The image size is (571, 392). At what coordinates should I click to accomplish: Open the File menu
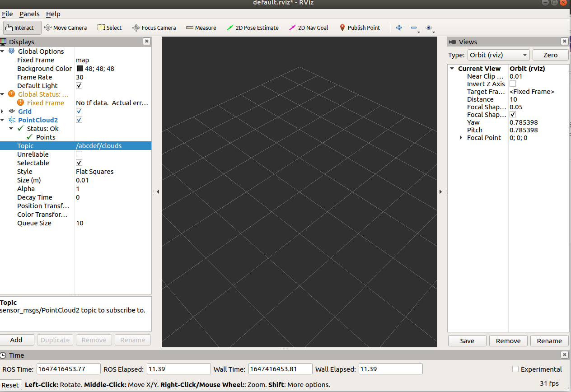pos(7,14)
